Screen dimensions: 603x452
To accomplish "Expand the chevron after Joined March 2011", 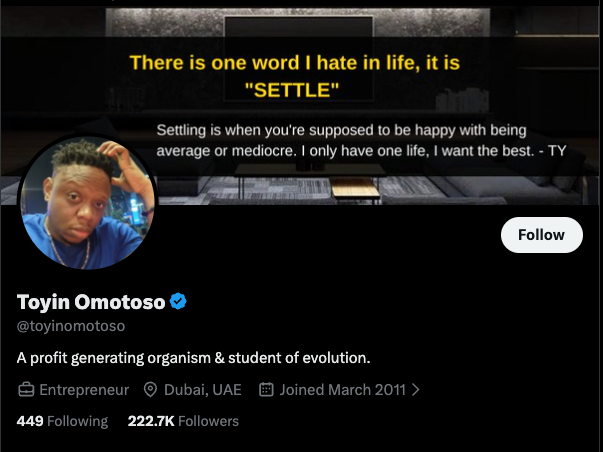I will (415, 389).
